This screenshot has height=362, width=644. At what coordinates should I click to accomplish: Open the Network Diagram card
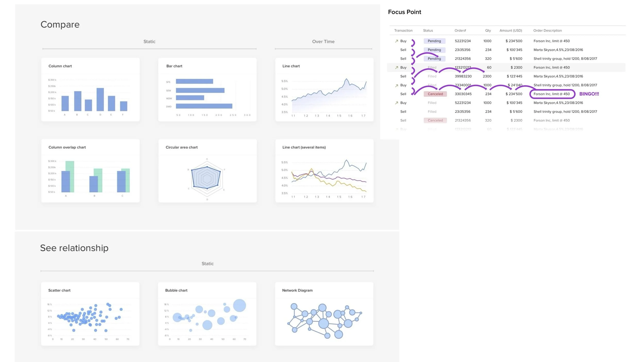click(324, 314)
